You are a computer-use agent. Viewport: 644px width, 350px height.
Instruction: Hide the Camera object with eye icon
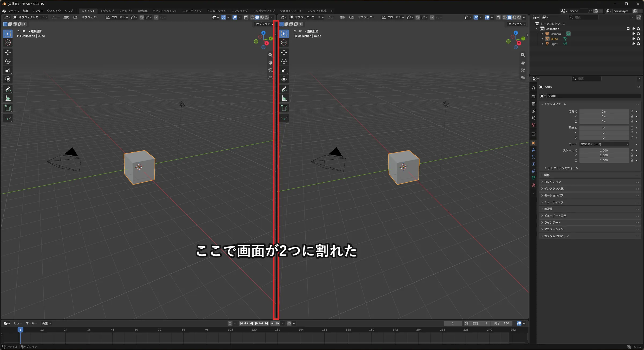633,34
